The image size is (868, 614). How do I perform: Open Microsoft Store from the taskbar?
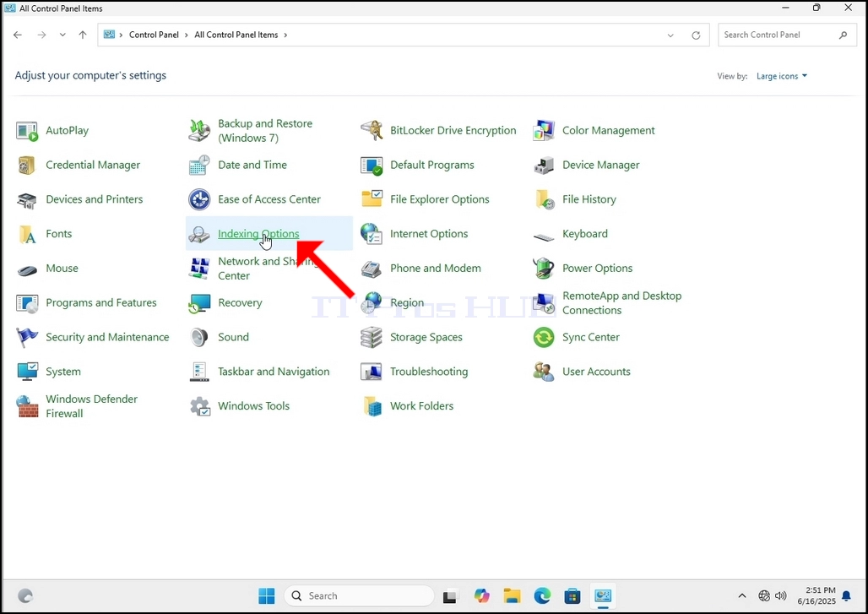pyautogui.click(x=572, y=595)
